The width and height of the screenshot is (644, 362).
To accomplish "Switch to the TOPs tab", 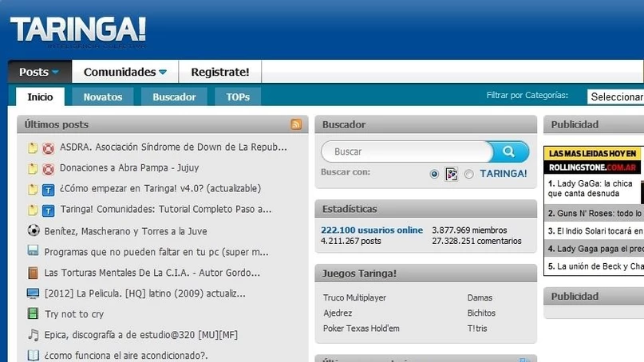I will tap(238, 96).
